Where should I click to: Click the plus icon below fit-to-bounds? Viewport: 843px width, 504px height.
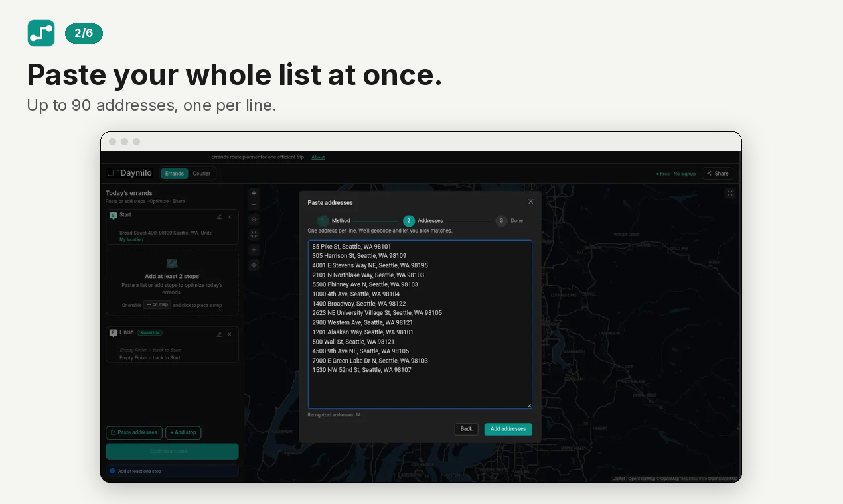(x=254, y=250)
